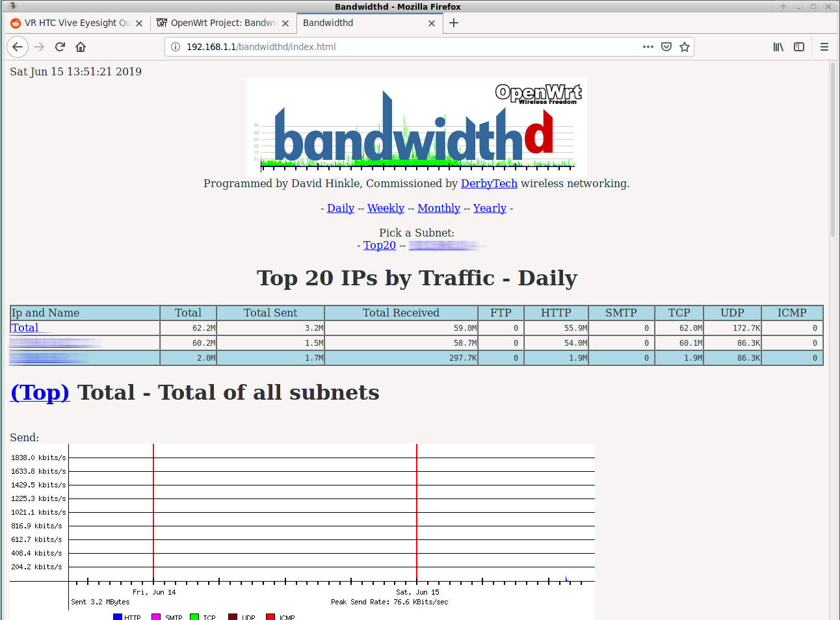Go back with the browser back arrow
This screenshot has height=620, width=840.
pos(18,47)
